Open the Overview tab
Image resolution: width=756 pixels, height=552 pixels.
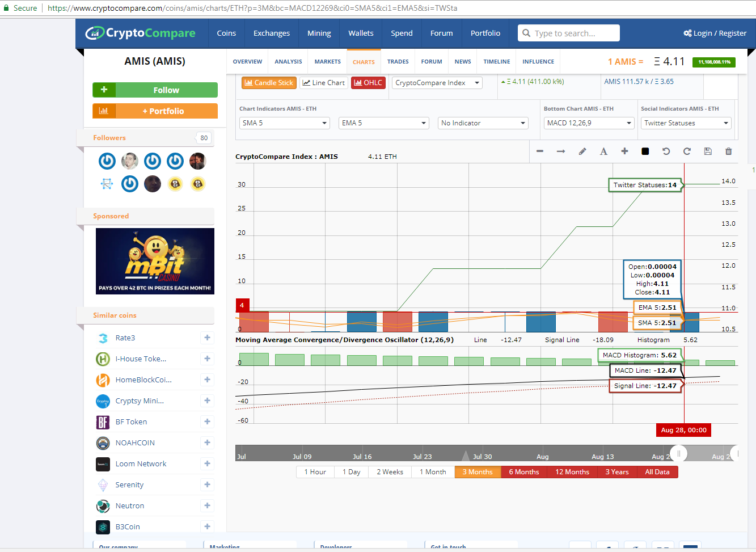pos(247,62)
